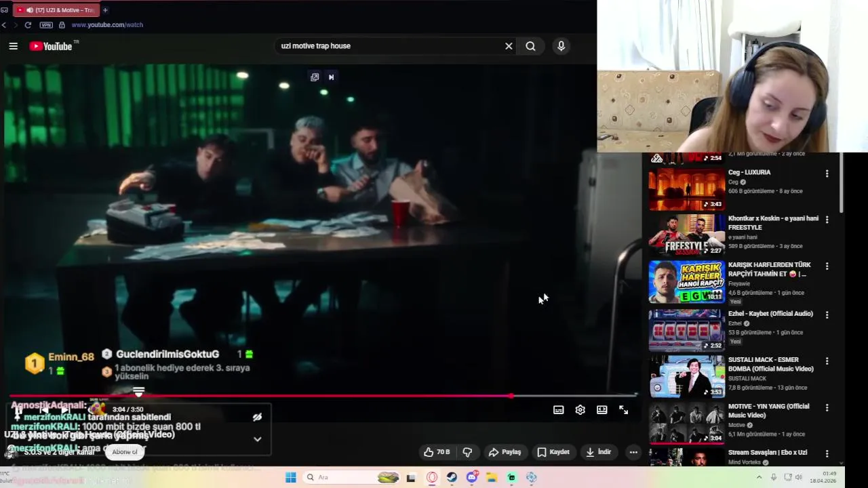Click the search magnifier button

click(530, 46)
